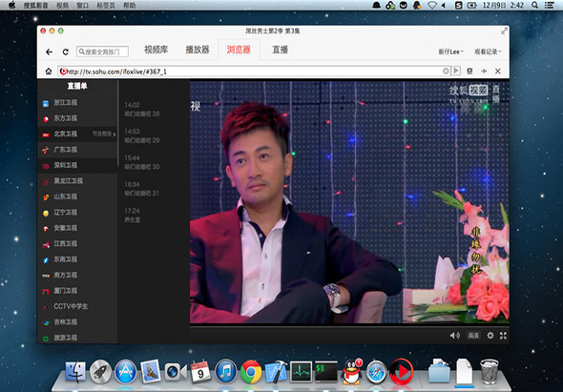
Task: Clear the address bar with the round X
Action: [446, 72]
